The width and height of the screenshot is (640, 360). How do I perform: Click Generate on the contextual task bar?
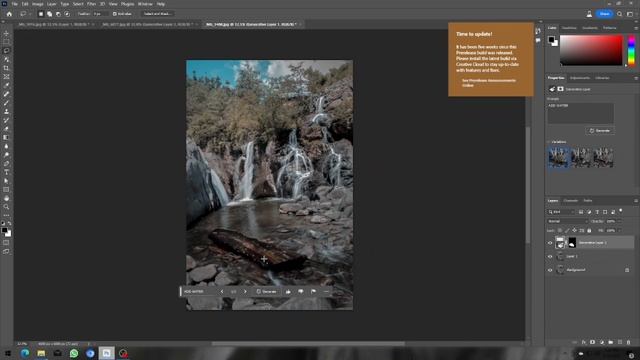266,291
